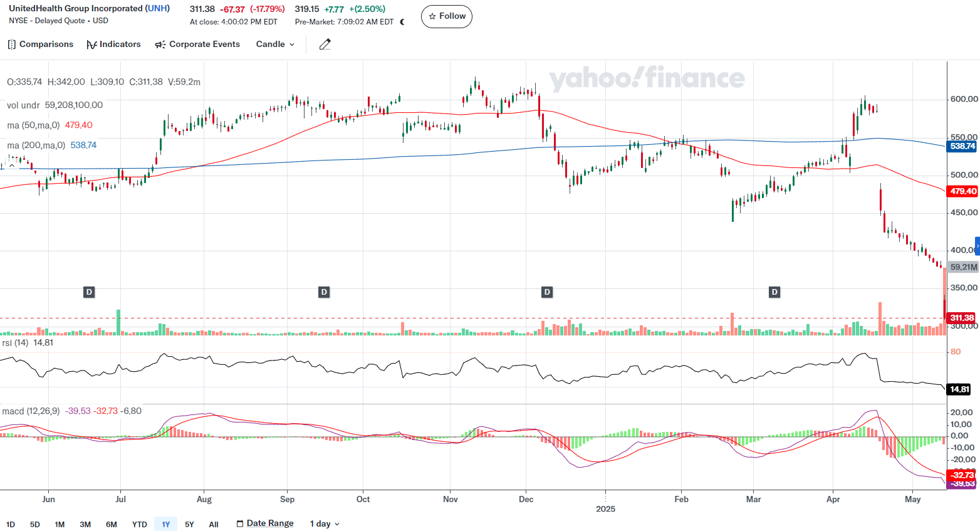Screen dimensions: 980x531
Task: Select the All range
Action: (214, 525)
